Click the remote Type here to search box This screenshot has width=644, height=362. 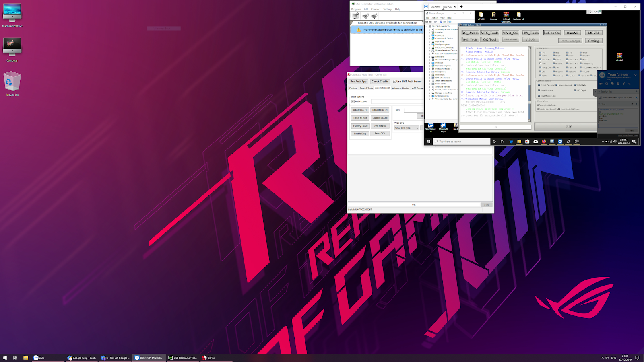(462, 142)
